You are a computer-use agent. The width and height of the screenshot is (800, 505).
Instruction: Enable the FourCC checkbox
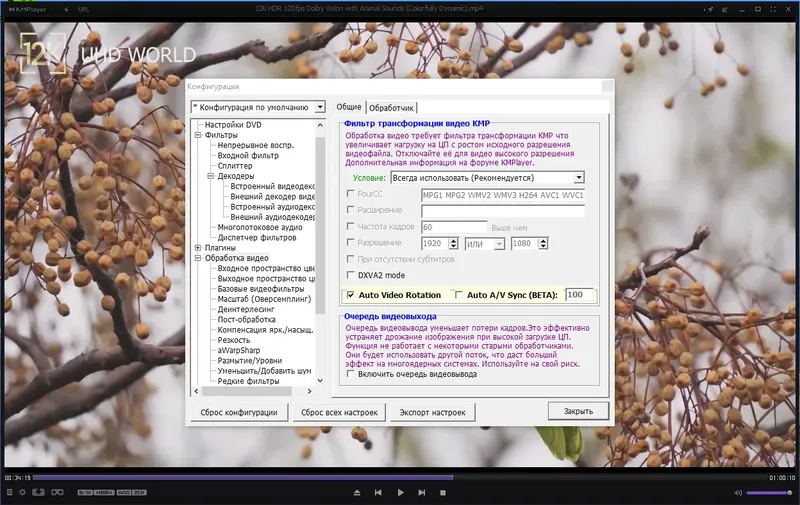coord(351,193)
